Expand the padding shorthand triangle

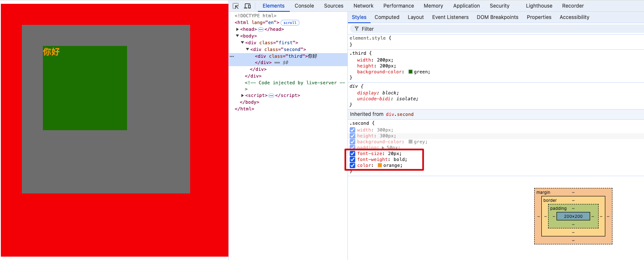point(383,148)
